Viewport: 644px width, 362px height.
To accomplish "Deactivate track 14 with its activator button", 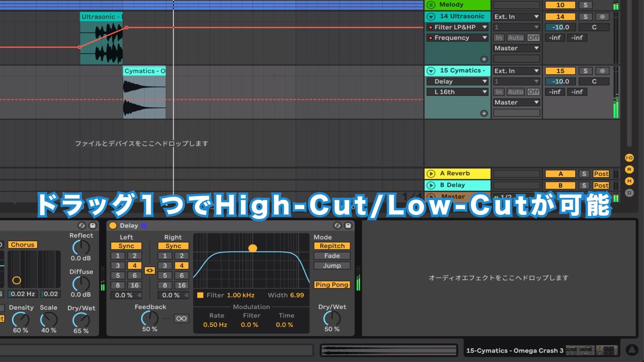I will tap(560, 17).
